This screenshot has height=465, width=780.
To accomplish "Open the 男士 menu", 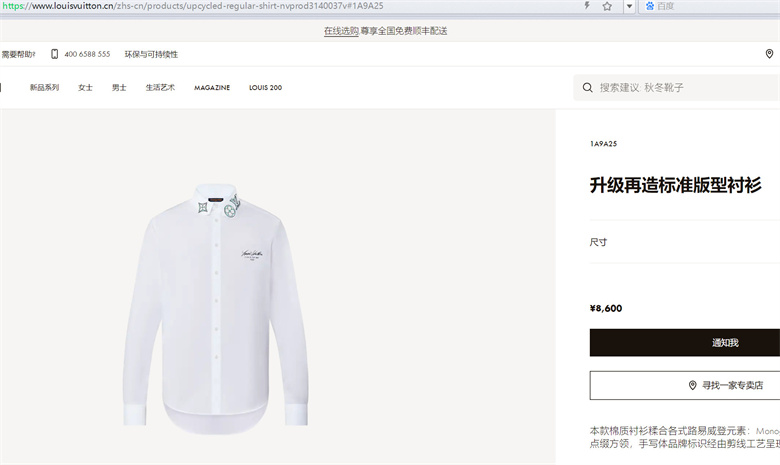I will point(119,88).
